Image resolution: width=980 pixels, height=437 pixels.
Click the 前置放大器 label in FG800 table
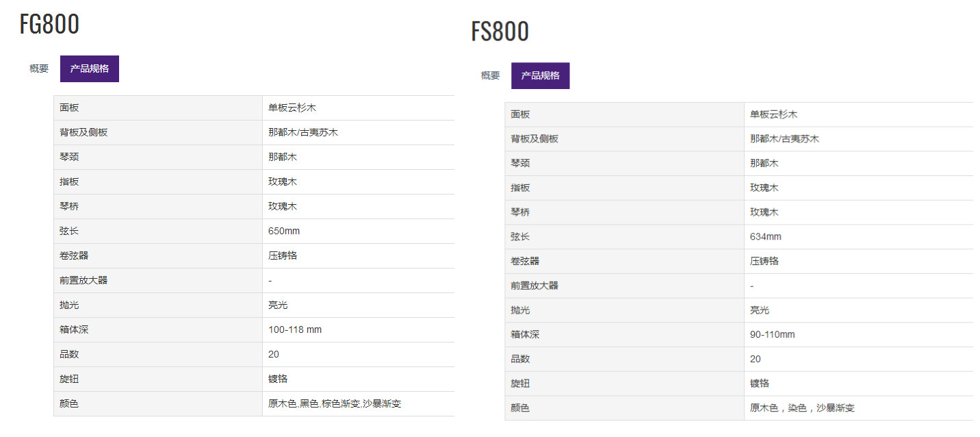tap(83, 280)
